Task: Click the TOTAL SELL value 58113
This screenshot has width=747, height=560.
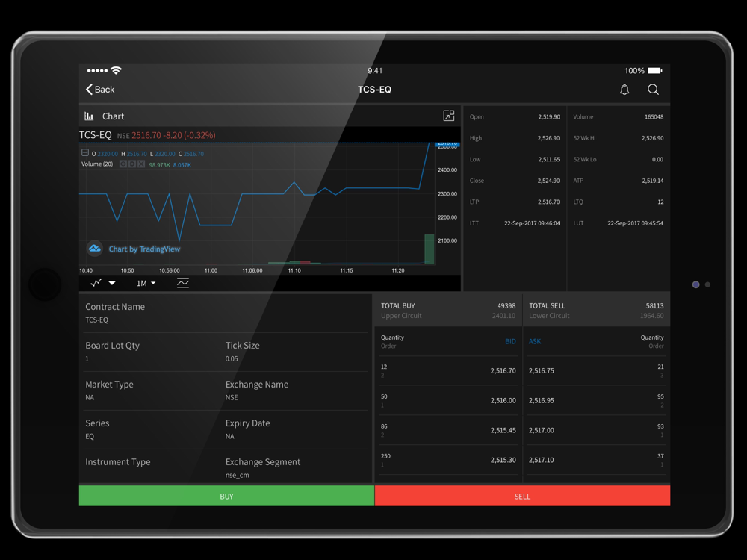Action: coord(654,305)
